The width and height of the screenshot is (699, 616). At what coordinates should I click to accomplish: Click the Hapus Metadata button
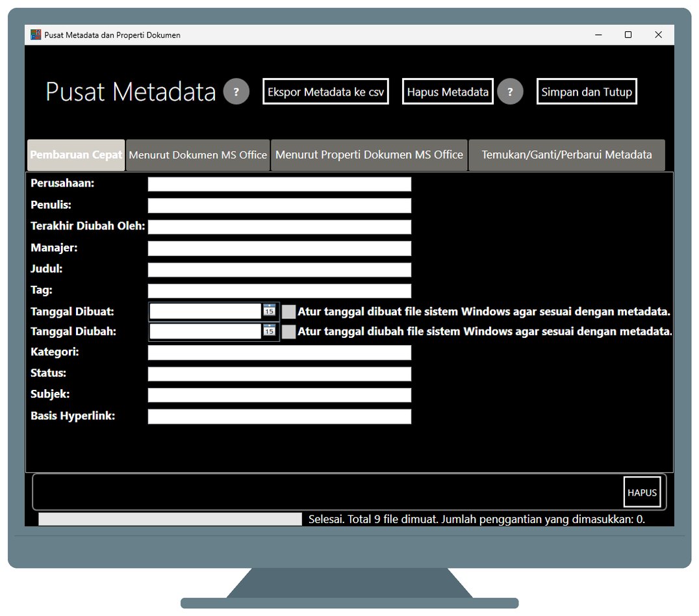[448, 92]
